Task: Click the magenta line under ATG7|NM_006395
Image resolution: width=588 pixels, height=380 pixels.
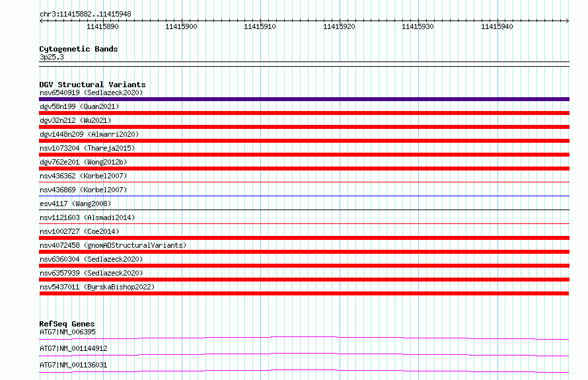Action: [x=304, y=338]
